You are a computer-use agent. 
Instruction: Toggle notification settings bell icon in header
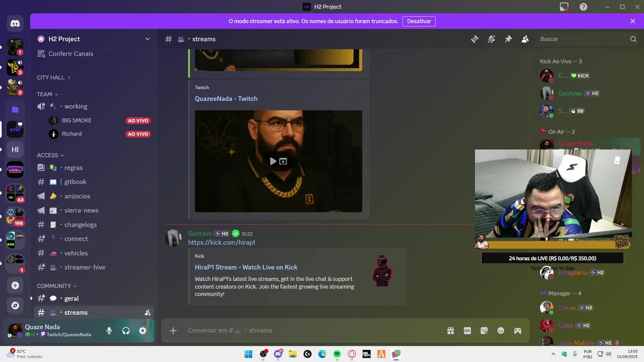click(x=492, y=39)
